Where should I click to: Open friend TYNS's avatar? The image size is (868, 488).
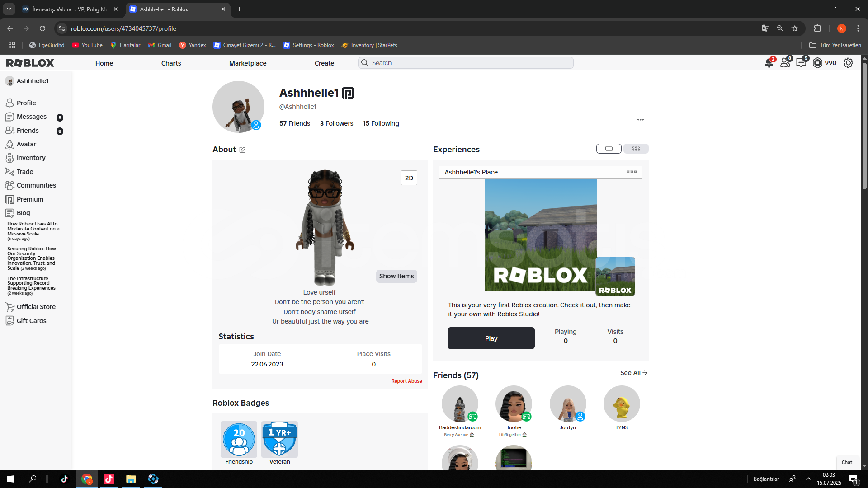pyautogui.click(x=622, y=404)
